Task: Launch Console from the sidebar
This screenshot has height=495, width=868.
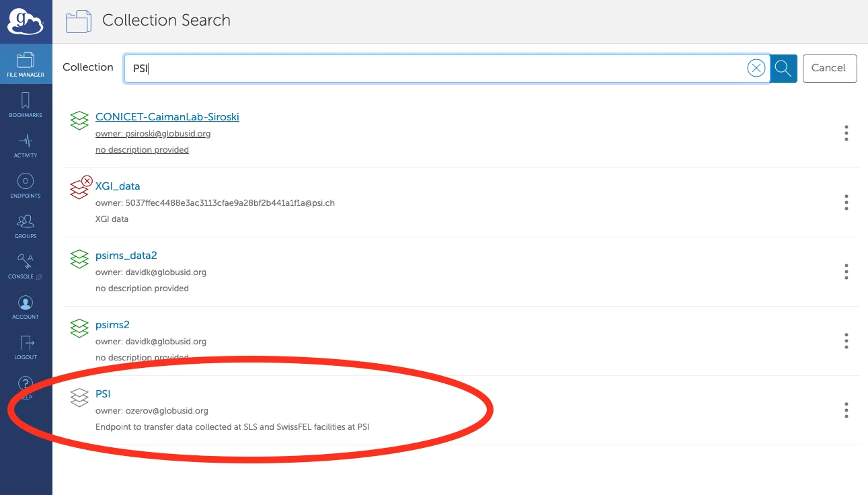Action: pyautogui.click(x=26, y=266)
